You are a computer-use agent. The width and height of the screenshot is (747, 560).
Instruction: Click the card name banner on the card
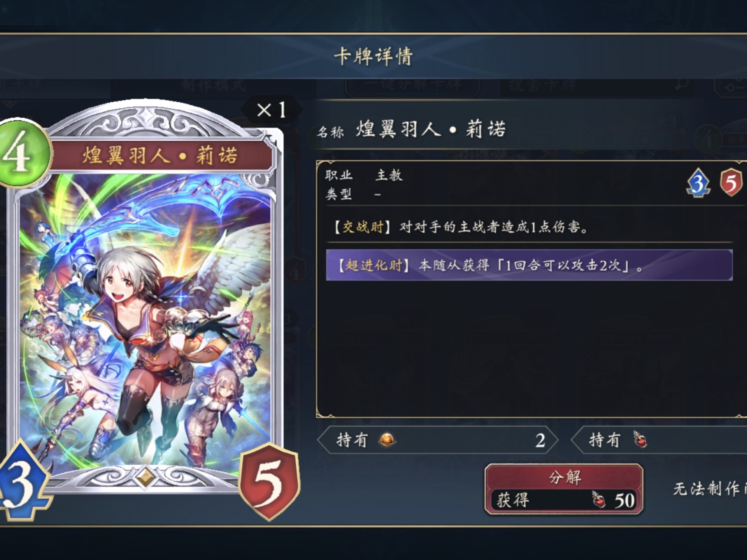tap(160, 156)
